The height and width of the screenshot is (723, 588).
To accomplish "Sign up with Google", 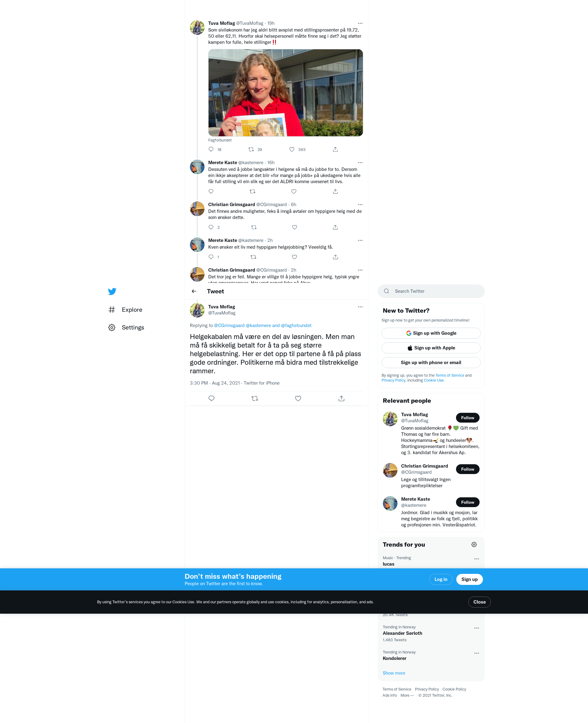I will point(431,333).
